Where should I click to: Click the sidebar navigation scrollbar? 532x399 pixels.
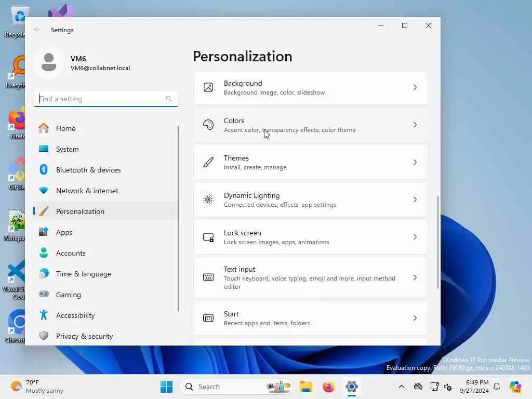(x=178, y=218)
